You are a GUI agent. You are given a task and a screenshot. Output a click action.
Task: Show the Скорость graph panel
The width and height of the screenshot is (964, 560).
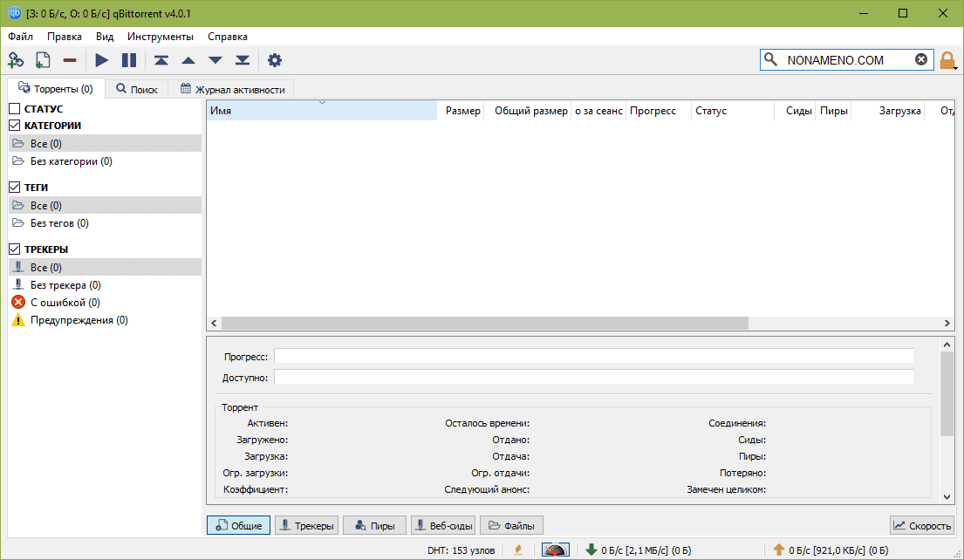922,525
